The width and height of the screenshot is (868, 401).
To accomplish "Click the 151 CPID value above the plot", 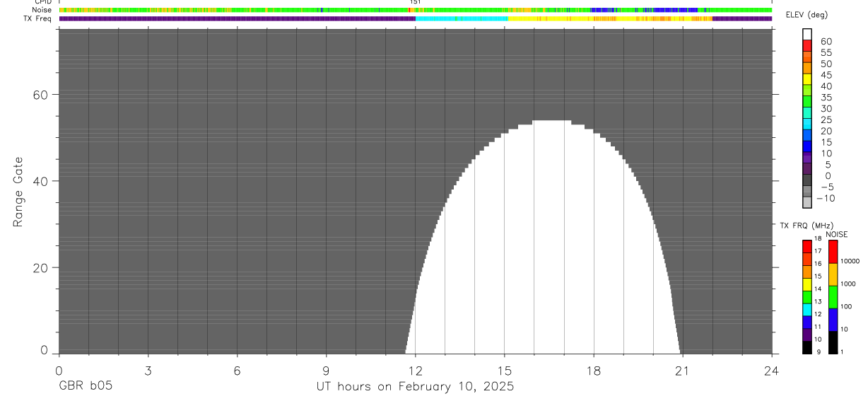I will 415,2.
